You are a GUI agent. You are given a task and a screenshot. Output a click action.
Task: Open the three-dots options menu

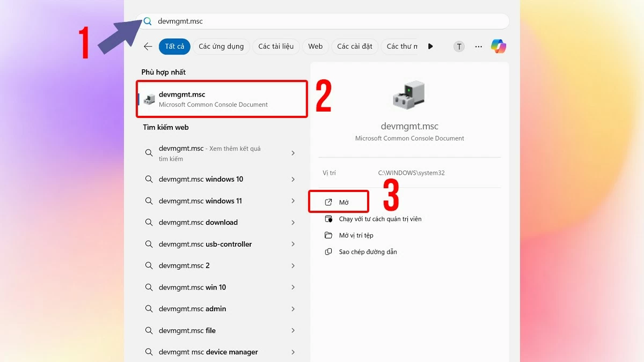pyautogui.click(x=478, y=47)
